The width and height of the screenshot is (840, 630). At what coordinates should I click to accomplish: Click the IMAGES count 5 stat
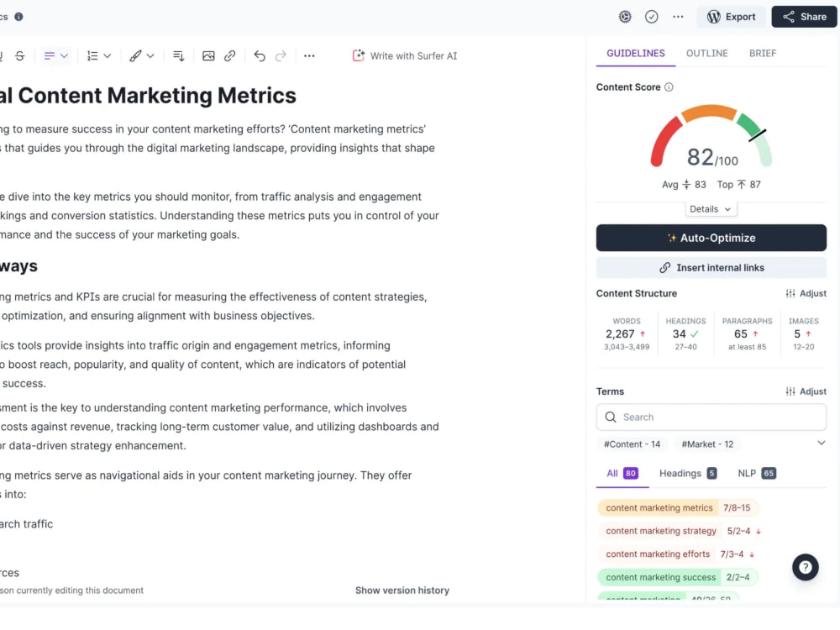pos(803,333)
